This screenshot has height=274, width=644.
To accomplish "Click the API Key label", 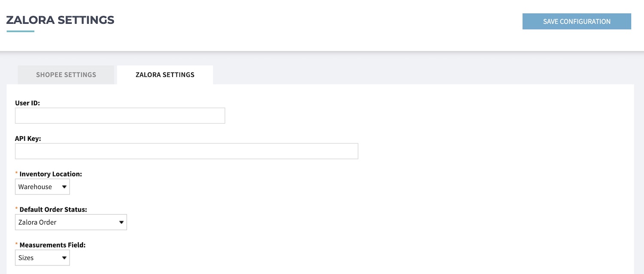I will click(x=28, y=138).
